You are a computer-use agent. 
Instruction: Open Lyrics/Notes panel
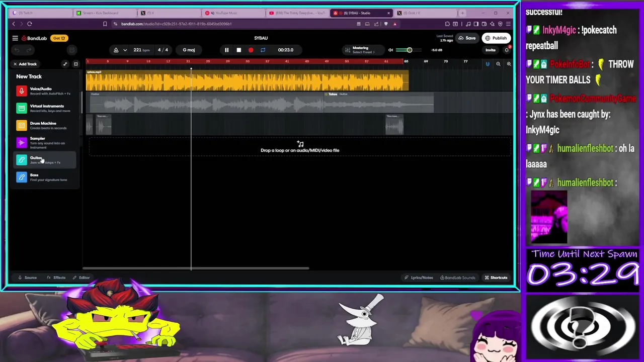[x=419, y=278]
